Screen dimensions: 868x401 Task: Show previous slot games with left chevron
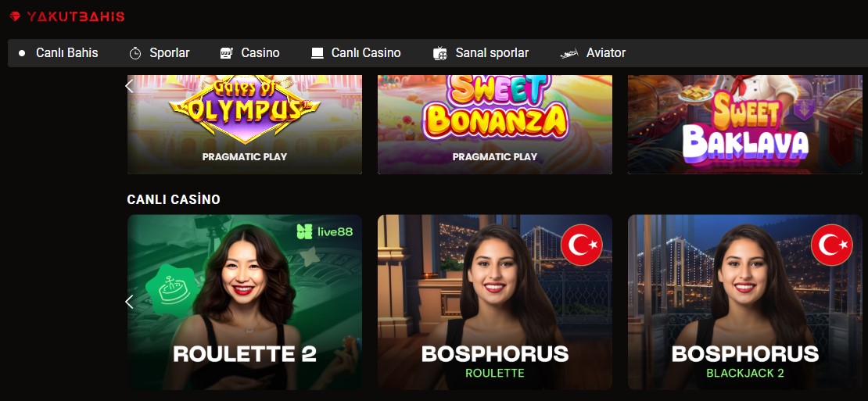(130, 86)
